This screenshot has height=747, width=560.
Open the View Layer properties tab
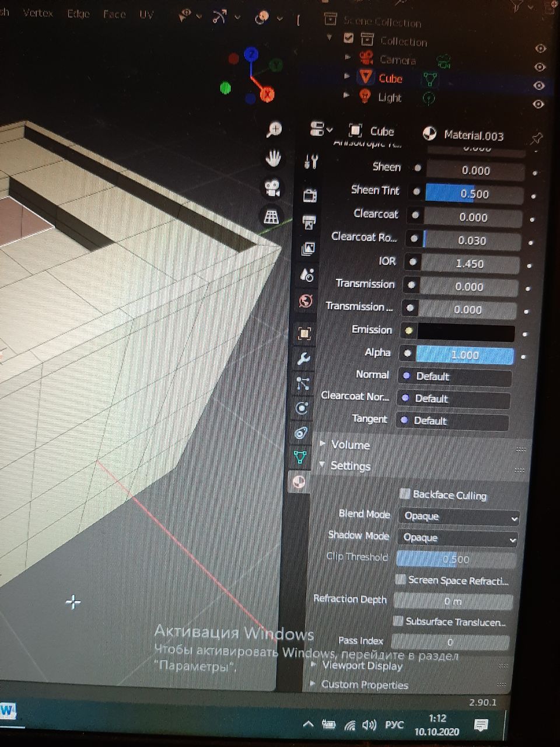point(308,249)
